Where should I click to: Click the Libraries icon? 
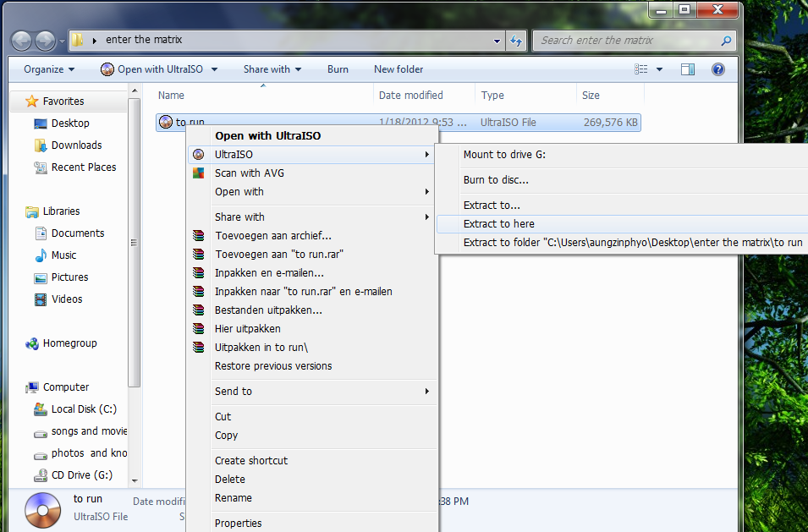[x=32, y=211]
